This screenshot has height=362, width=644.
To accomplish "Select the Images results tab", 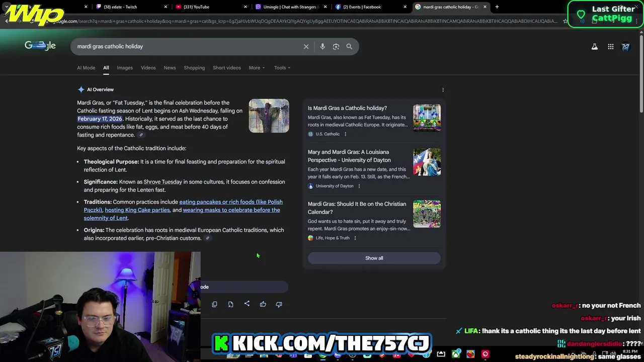I will (x=125, y=68).
